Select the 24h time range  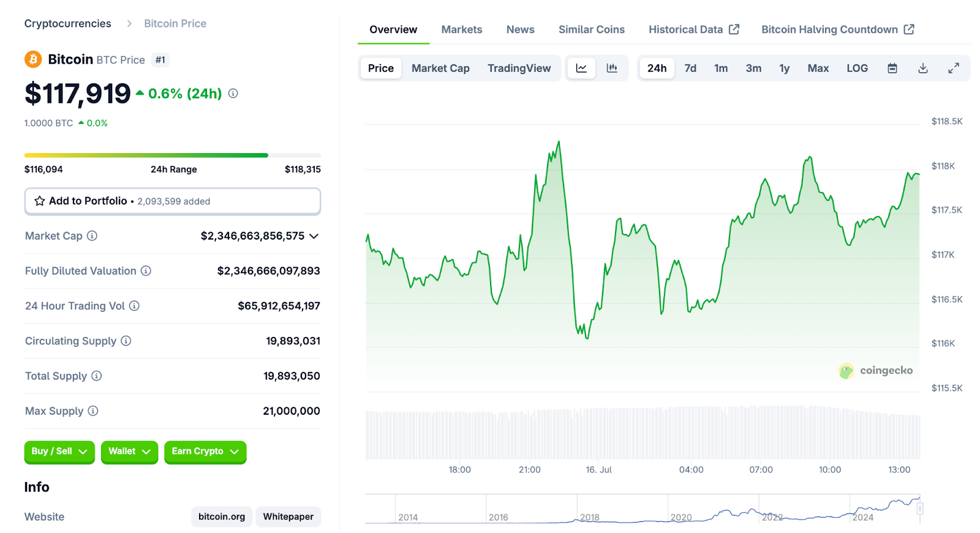[x=657, y=68]
